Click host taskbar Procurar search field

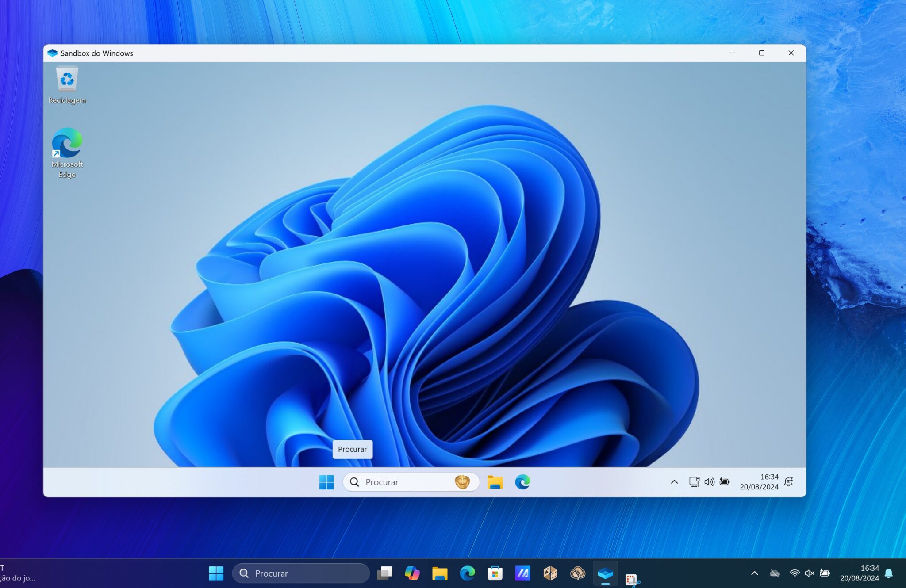pyautogui.click(x=301, y=573)
